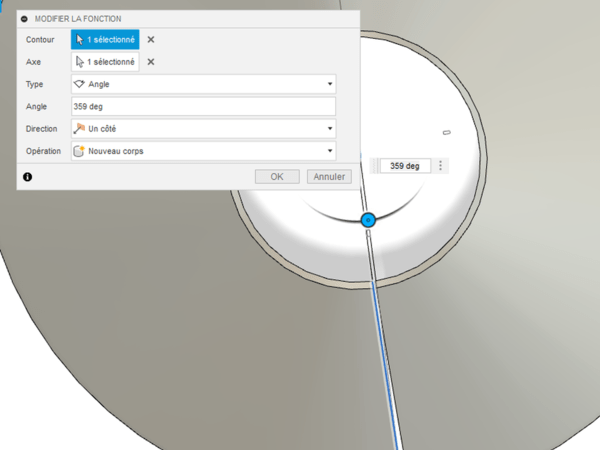Open the three-dot menu beside viewport angle
Viewport: 600px width, 450px height.
(x=441, y=166)
